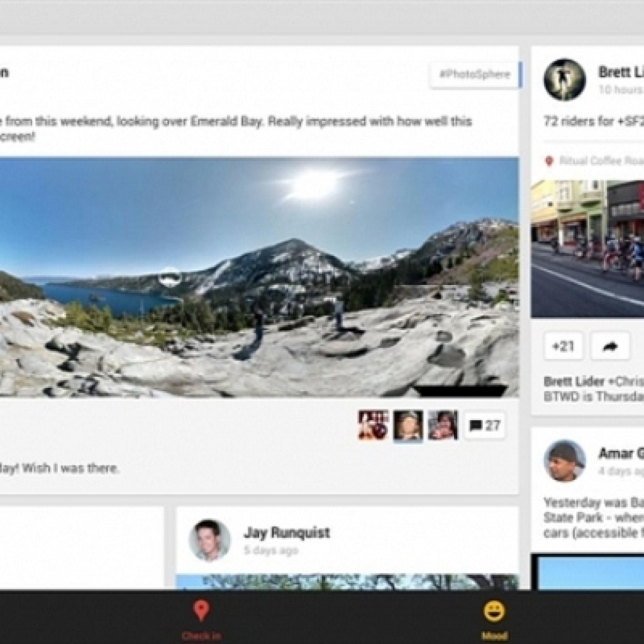Screen dimensions: 644x644
Task: Click the first commenter avatar beside comments count
Action: coord(373,425)
